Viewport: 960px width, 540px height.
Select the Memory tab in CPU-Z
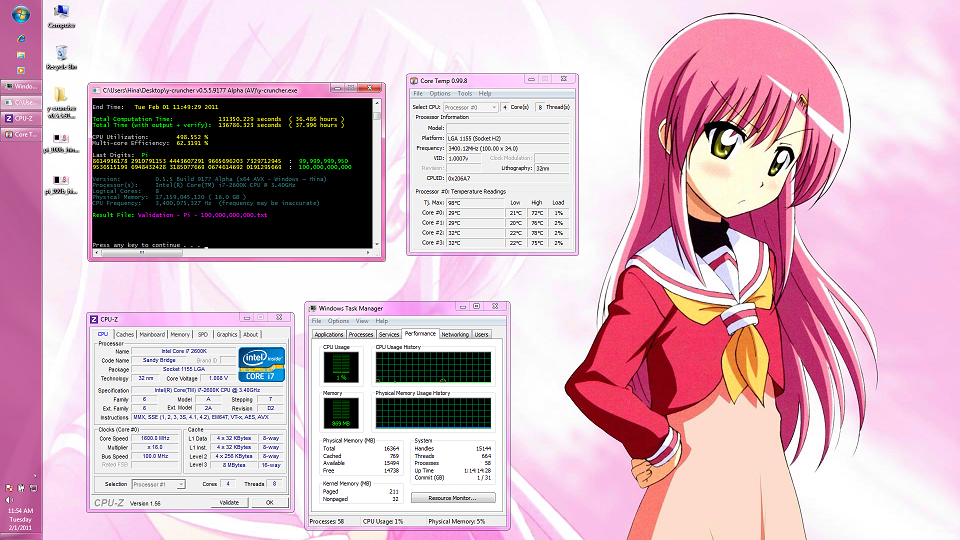[180, 334]
